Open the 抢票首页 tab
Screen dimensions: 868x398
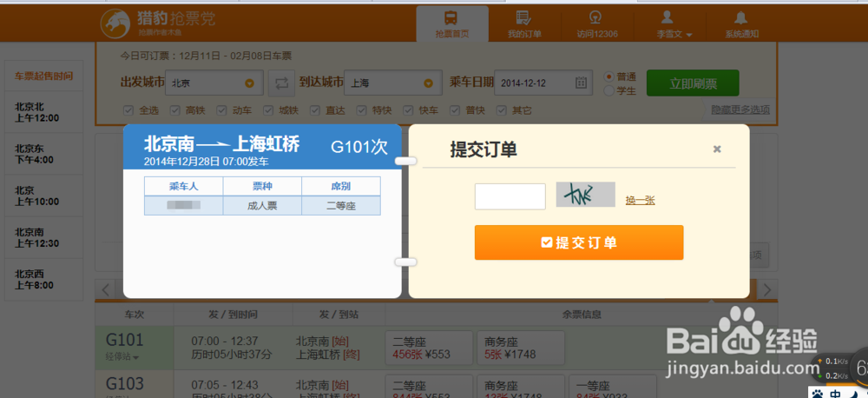click(452, 24)
